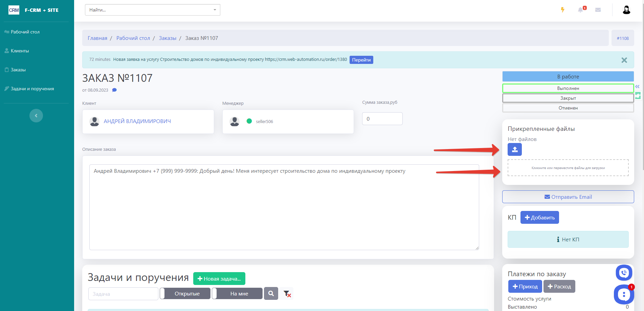The image size is (644, 311).
Task: Clear task filters with the funnel icon
Action: point(287,294)
